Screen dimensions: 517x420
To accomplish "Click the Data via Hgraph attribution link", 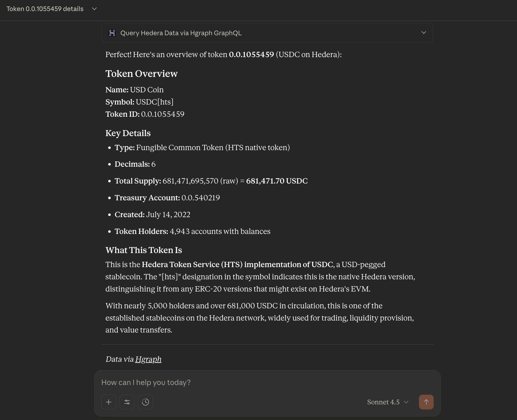I will [148, 359].
